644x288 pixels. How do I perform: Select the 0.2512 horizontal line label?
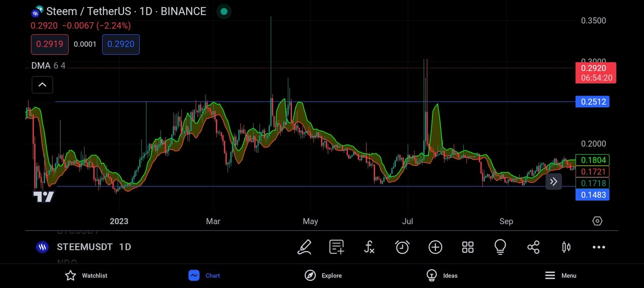(x=592, y=102)
